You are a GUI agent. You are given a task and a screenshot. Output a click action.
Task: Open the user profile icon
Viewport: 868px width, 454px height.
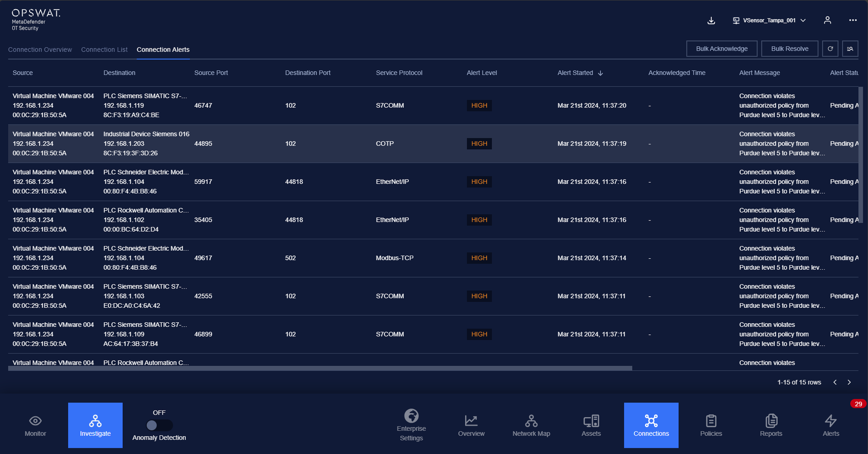[x=827, y=20]
